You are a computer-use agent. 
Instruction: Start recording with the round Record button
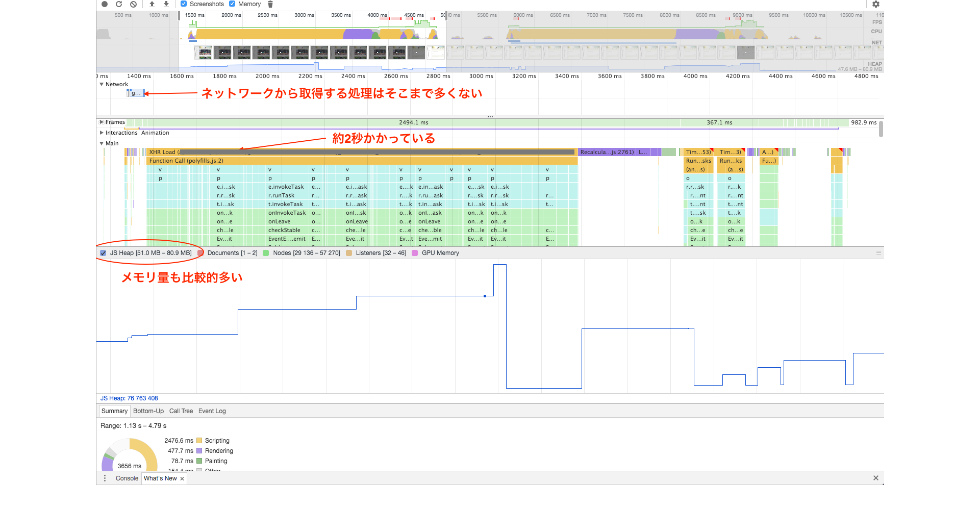pyautogui.click(x=105, y=4)
